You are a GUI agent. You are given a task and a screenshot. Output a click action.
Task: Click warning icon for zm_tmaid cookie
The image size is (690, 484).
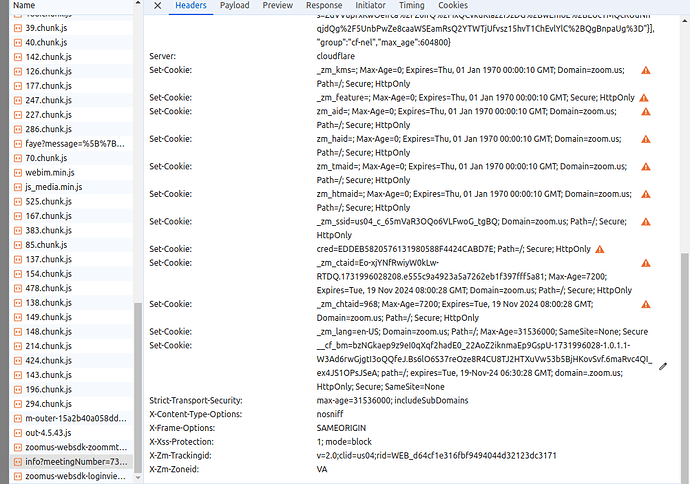click(x=646, y=167)
